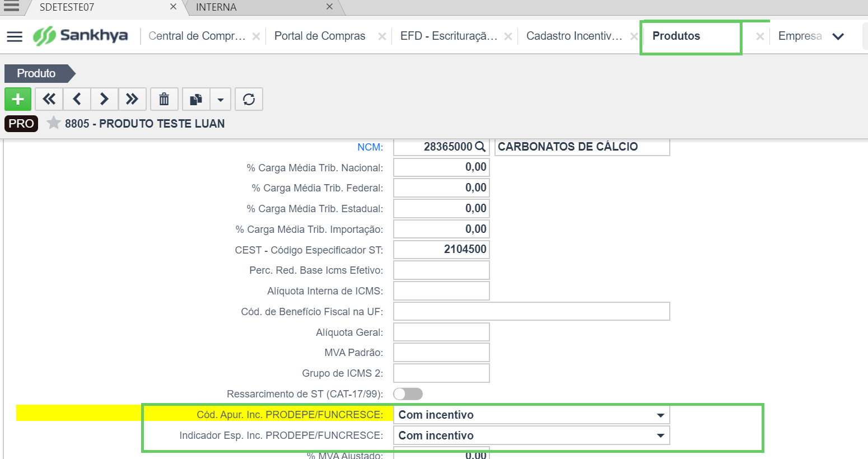Screen dimensions: 868x459
Task: Click the Sankhya logo
Action: [x=80, y=36]
